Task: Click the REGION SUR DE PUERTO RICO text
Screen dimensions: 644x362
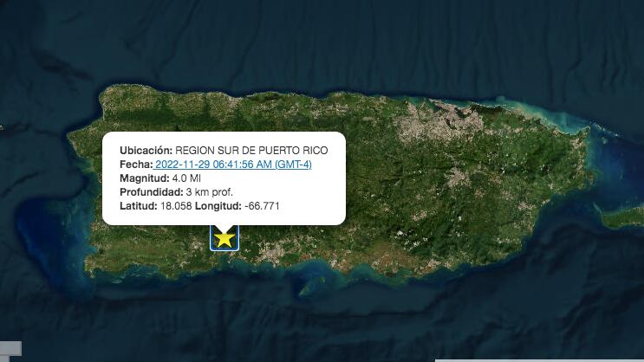Action: point(251,150)
